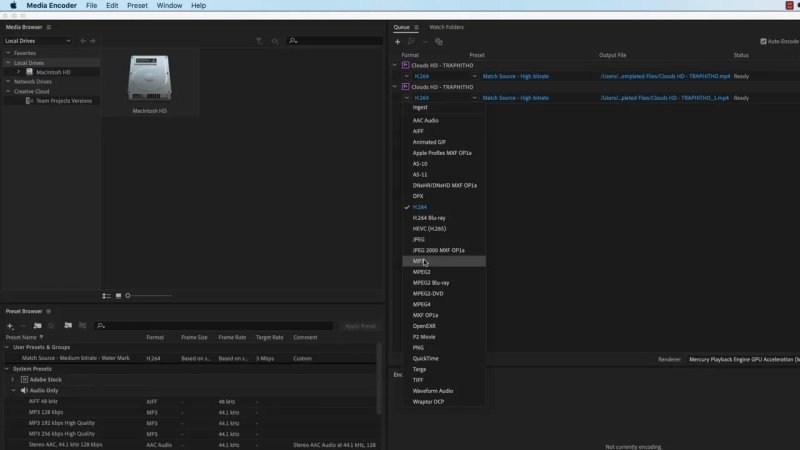Collapse the Local Drives tree section

[8, 63]
